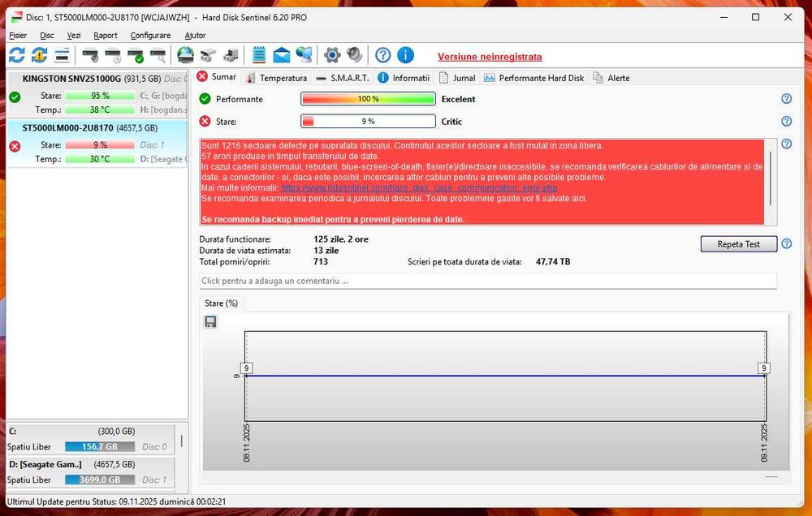Select the D: [Seagate Gam..] partition entry
The image size is (812, 516).
91,472
